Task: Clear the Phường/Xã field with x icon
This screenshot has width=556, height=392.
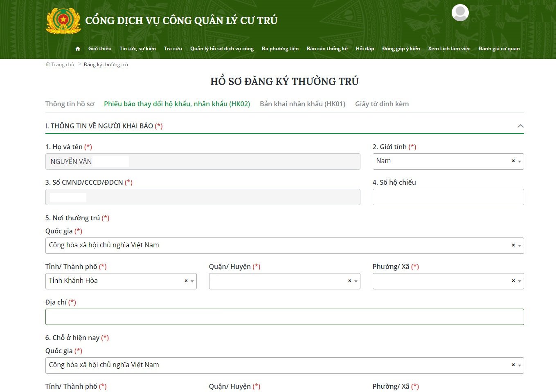Action: 513,281
